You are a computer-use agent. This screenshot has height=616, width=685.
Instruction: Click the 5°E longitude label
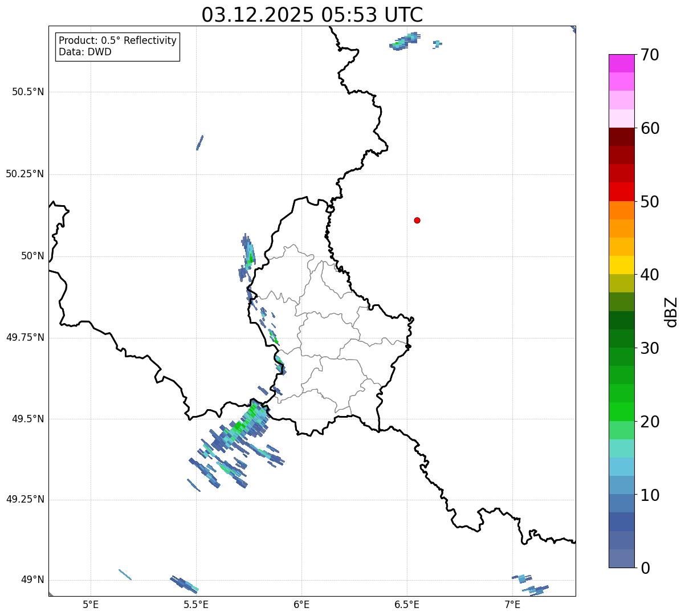tap(91, 604)
